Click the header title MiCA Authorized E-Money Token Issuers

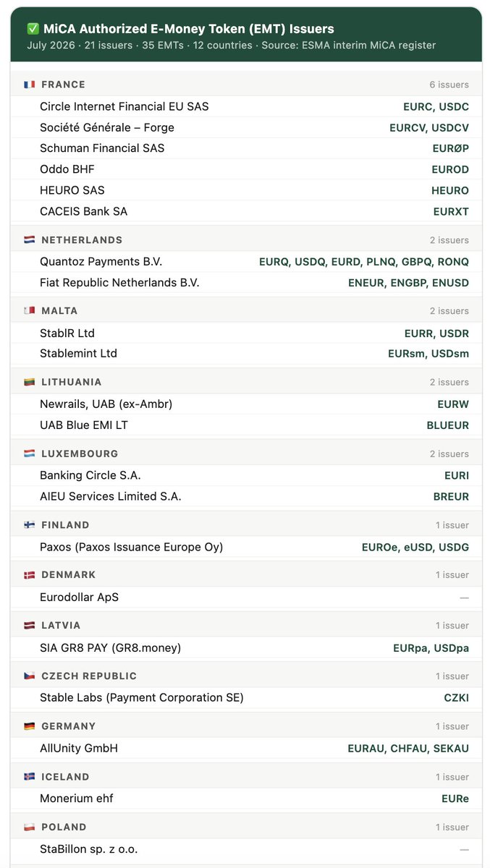[188, 29]
